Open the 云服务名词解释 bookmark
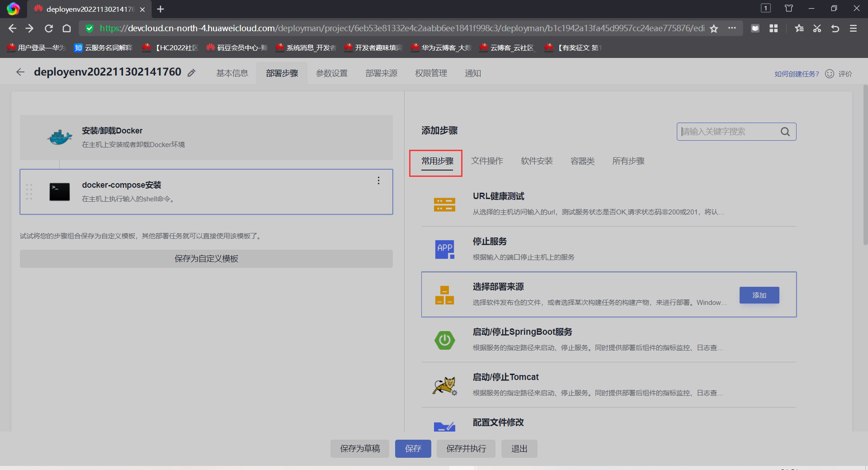The image size is (868, 470). click(x=104, y=47)
